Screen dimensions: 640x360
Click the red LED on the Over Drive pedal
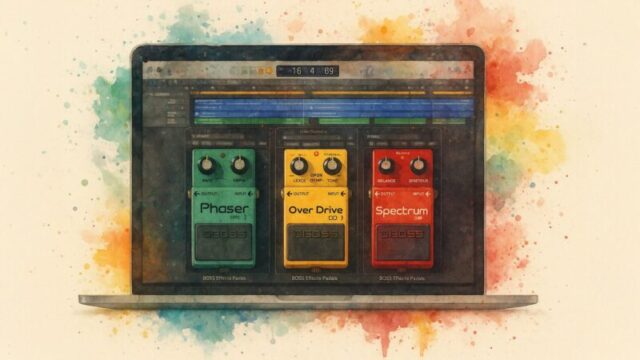(x=316, y=154)
